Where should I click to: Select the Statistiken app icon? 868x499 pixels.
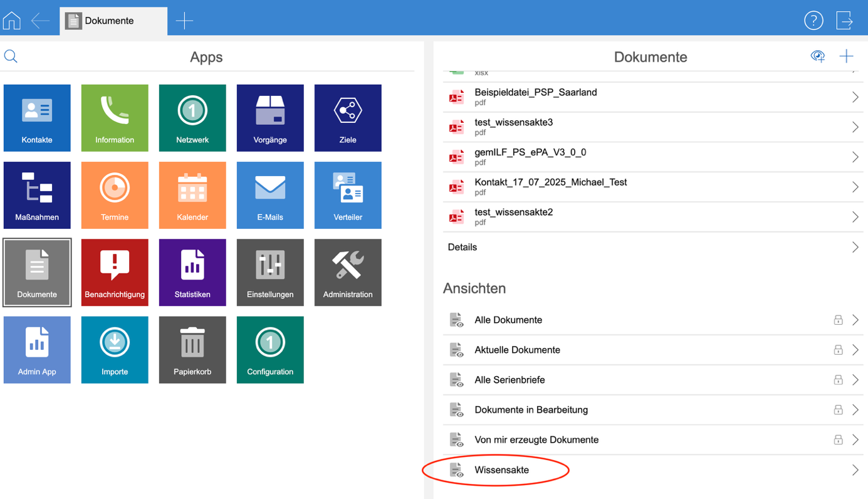coord(192,272)
